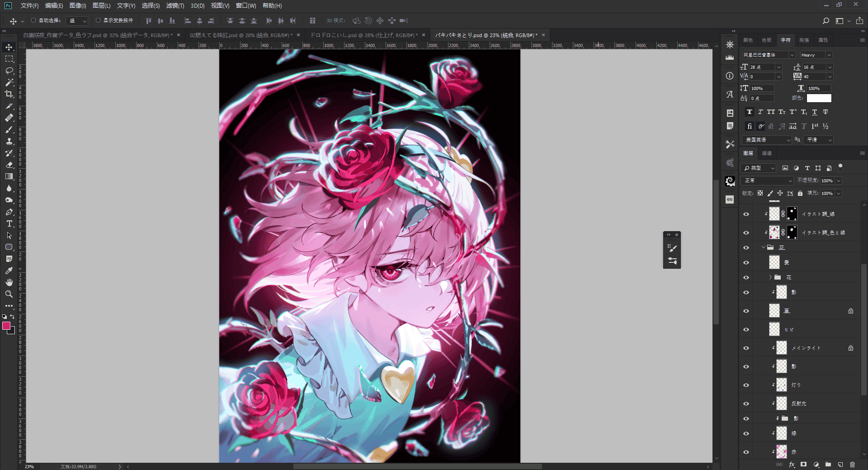Select the Hand tool
Viewport: 868px width, 470px height.
pyautogui.click(x=9, y=282)
